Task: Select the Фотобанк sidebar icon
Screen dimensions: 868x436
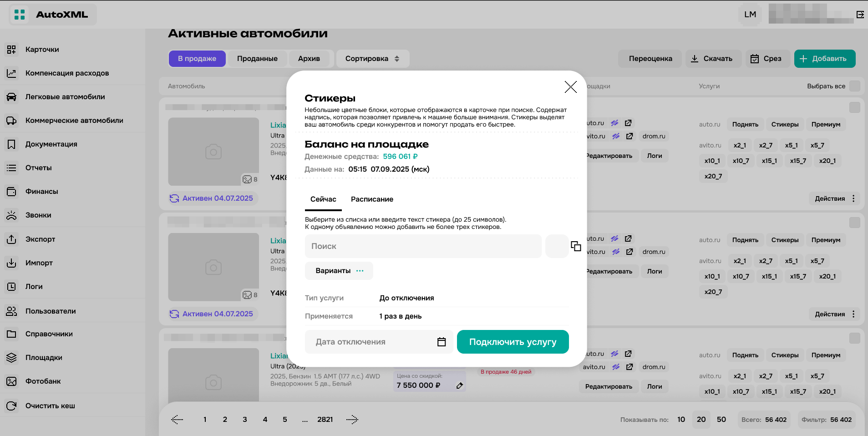Action: point(12,381)
